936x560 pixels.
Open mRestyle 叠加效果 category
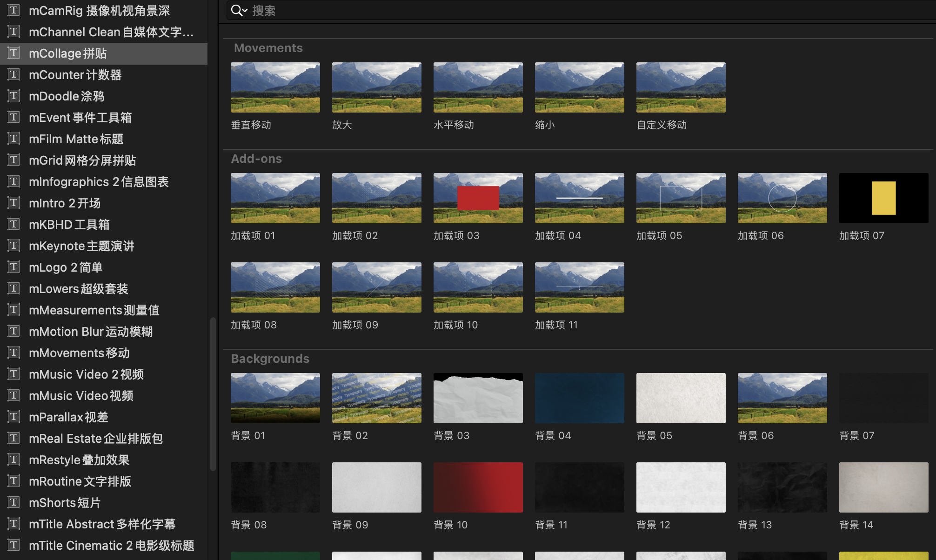(104, 460)
